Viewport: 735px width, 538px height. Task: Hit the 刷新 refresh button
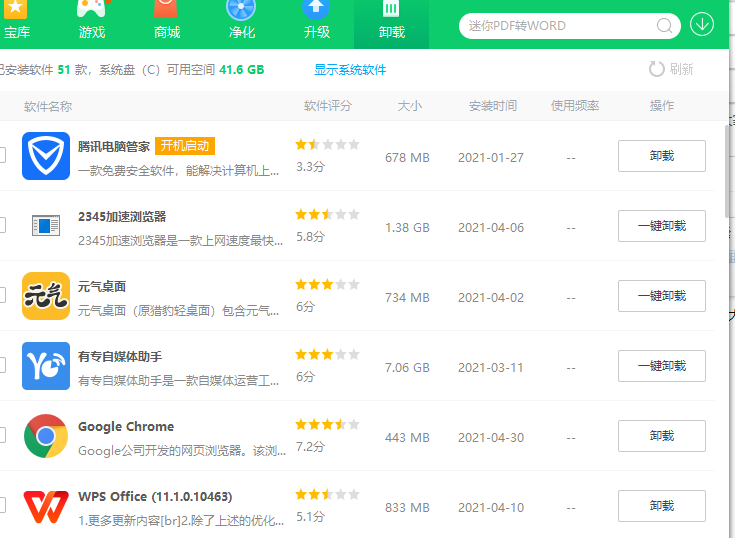coord(671,69)
